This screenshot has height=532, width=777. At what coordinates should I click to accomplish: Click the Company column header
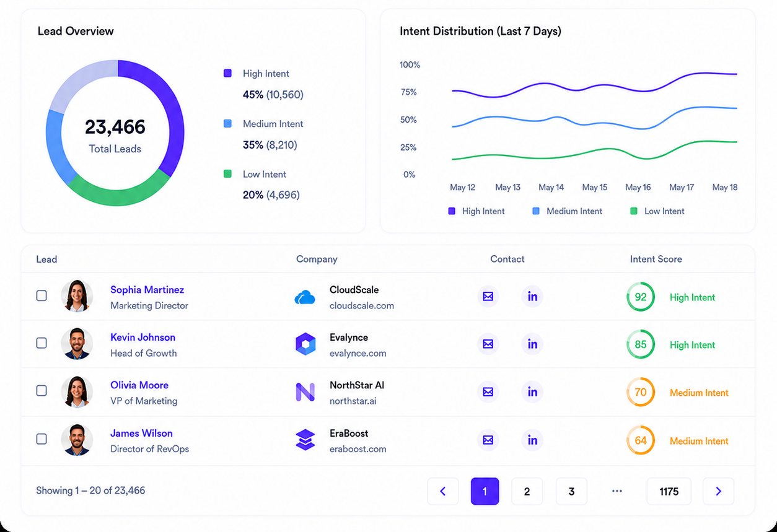[x=317, y=259]
